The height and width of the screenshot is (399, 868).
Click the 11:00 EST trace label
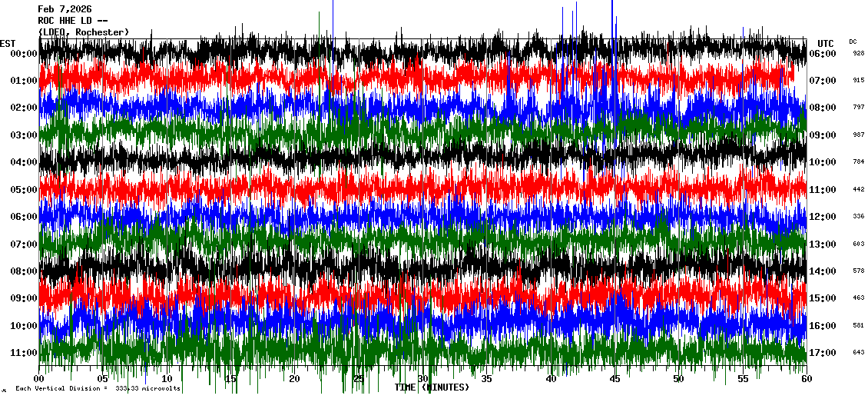[24, 353]
